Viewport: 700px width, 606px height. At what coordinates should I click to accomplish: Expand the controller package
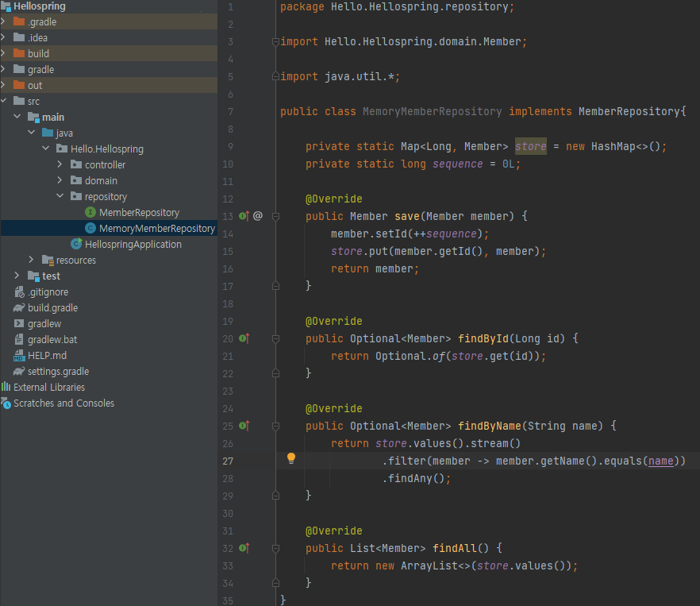click(x=60, y=164)
